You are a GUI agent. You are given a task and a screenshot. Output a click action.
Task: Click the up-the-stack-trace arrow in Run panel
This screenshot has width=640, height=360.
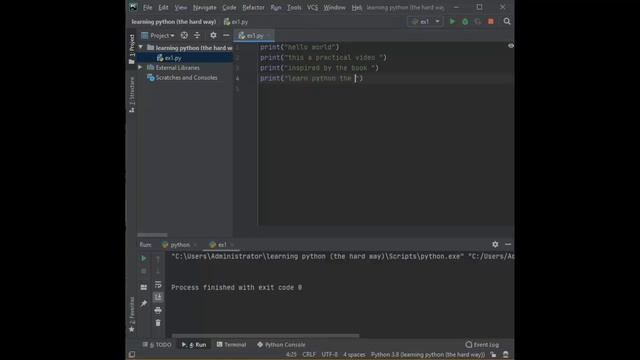(158, 258)
